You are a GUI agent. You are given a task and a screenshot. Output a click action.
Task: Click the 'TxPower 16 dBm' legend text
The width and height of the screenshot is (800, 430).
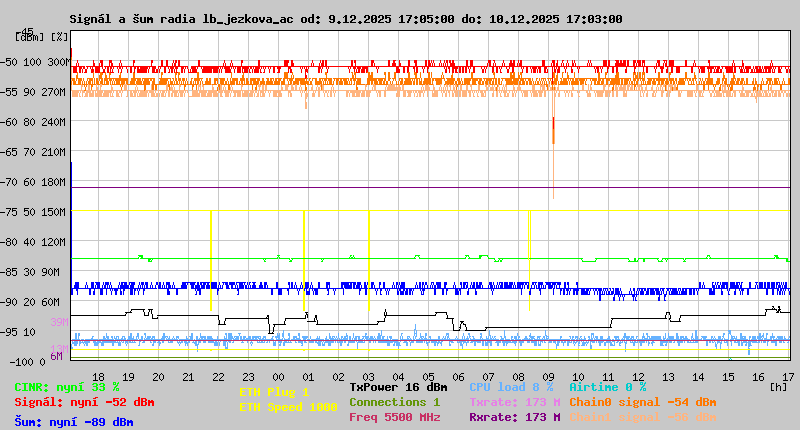pyautogui.click(x=398, y=387)
